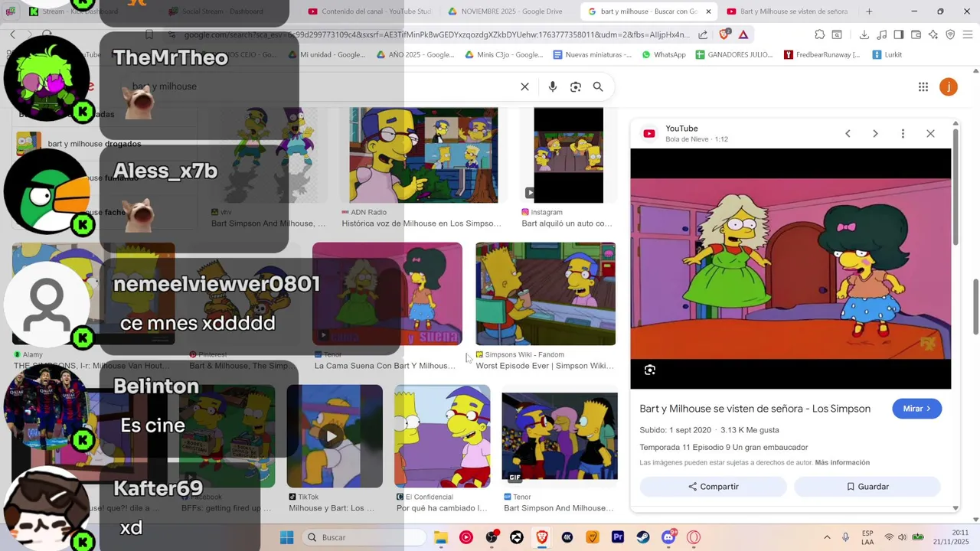Screen dimensions: 980x551
Task: Switch to 'Bart y Milhouse se visten de señora' tab
Action: coord(787,11)
